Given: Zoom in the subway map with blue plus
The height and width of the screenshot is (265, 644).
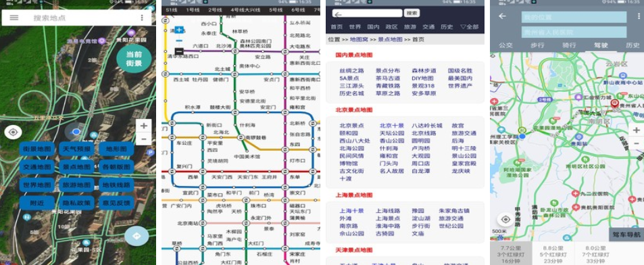Looking at the screenshot, I should (179, 30).
